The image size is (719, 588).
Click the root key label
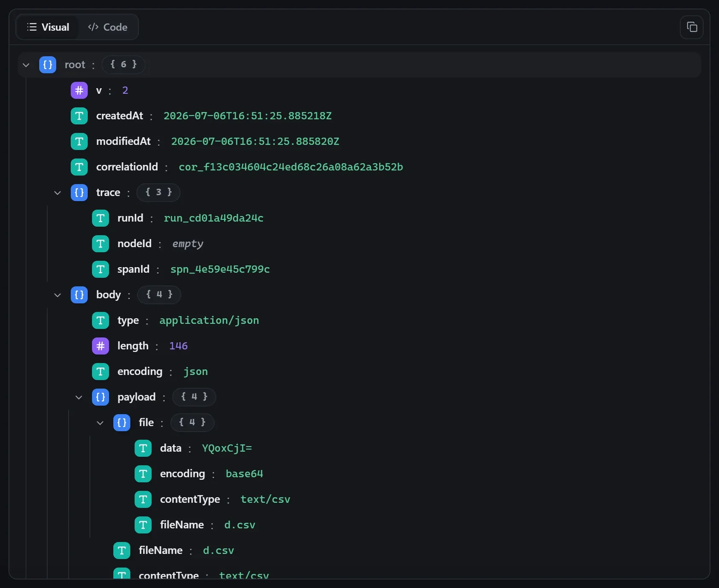(75, 65)
